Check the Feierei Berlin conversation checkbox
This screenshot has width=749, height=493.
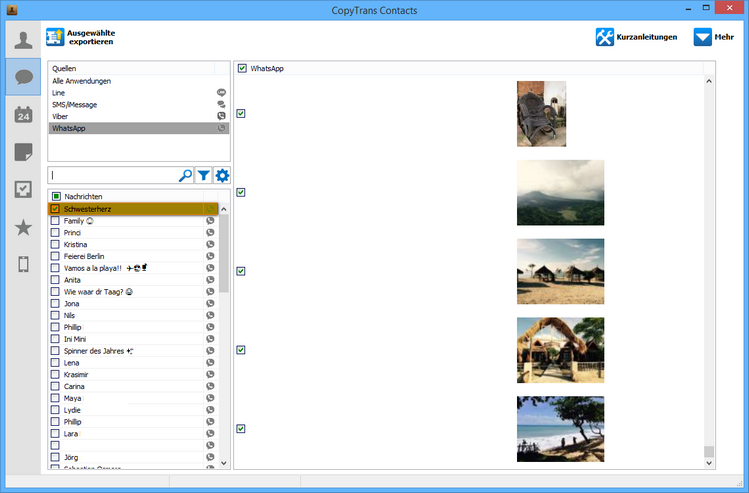[56, 256]
